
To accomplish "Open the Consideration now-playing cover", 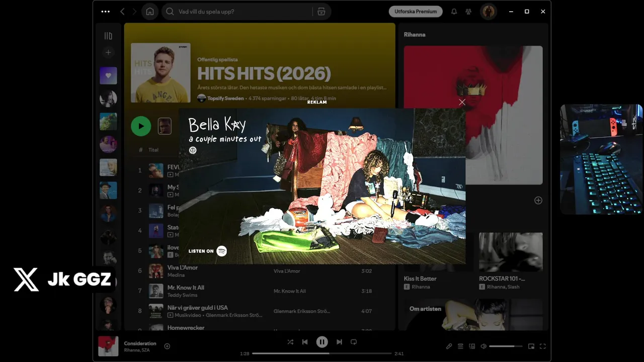I will pos(108,346).
